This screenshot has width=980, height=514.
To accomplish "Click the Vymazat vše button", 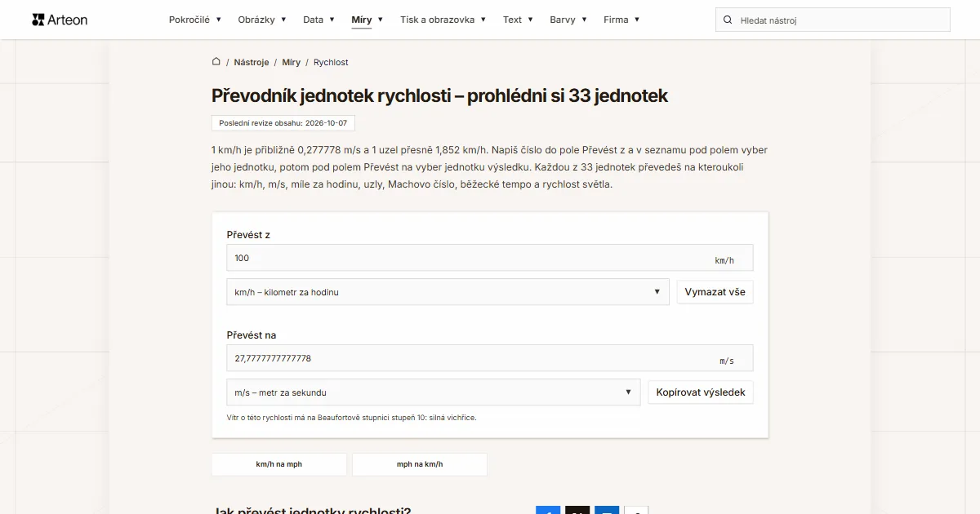I will pos(715,292).
